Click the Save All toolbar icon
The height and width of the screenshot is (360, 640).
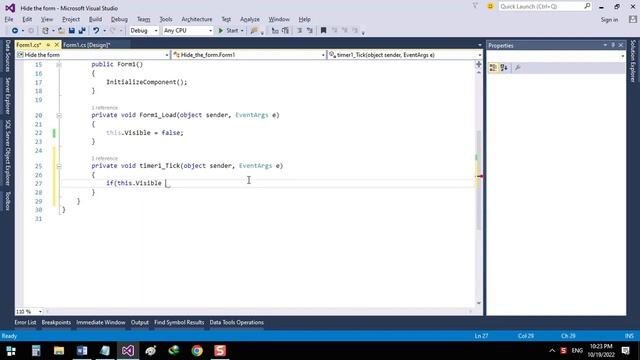pyautogui.click(x=82, y=31)
